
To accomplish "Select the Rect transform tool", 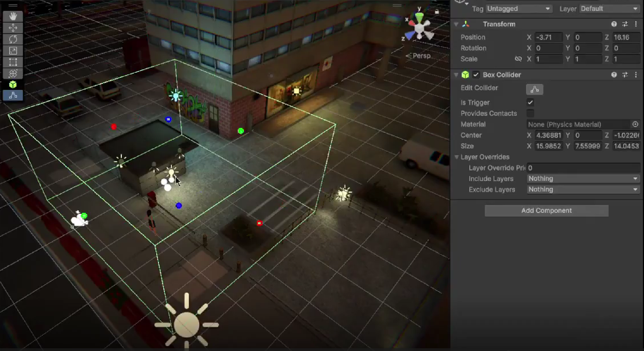I will click(x=13, y=62).
